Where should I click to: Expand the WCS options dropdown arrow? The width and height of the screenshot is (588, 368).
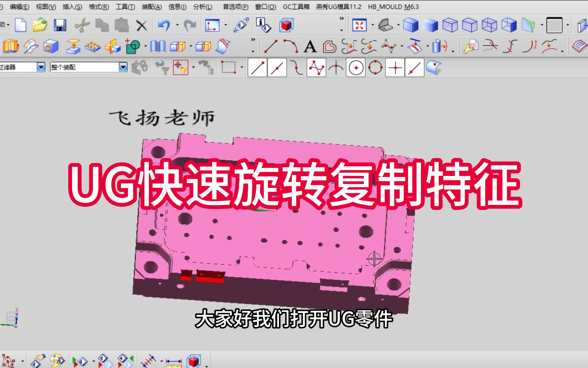226,25
